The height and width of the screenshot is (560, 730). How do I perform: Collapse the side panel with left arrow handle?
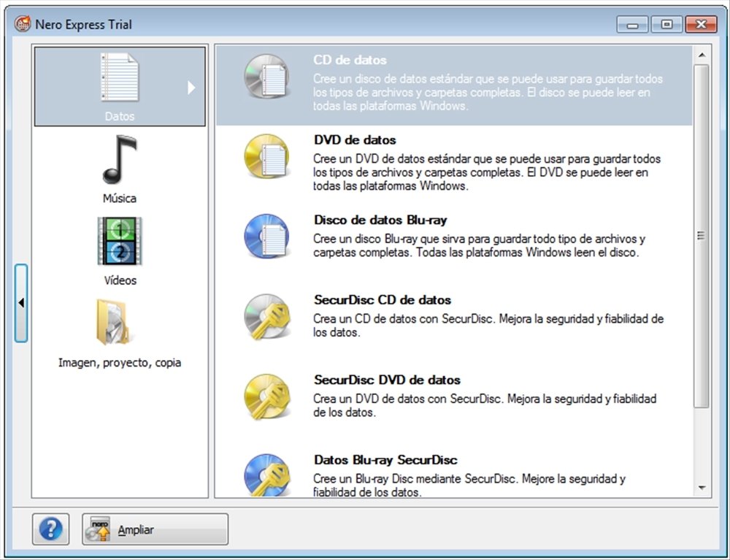[21, 303]
